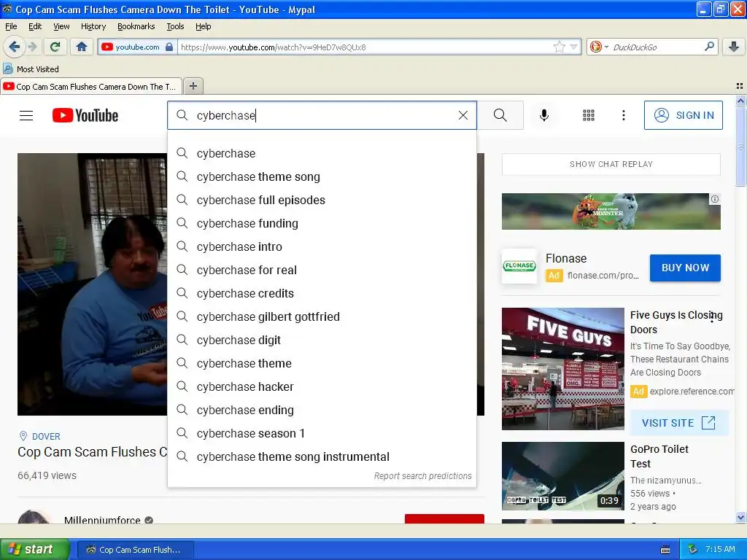Open the browser Home page

pos(82,47)
